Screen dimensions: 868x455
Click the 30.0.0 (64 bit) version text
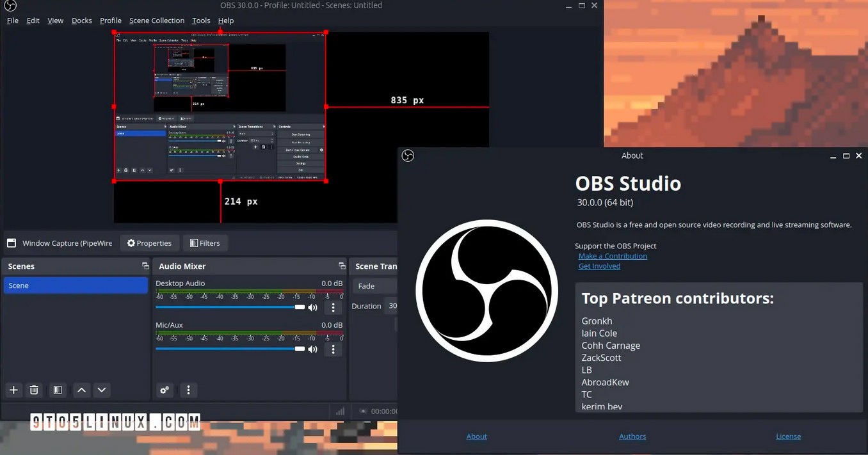pyautogui.click(x=605, y=202)
